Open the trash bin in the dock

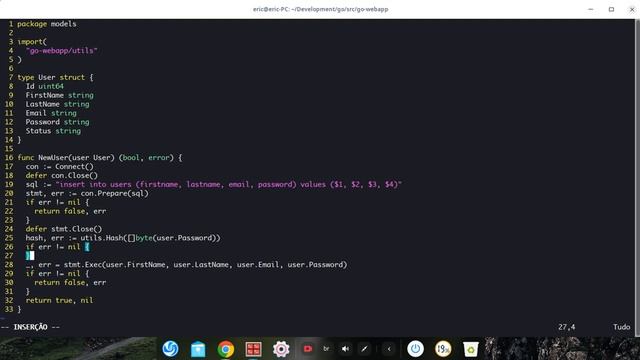pyautogui.click(x=471, y=349)
